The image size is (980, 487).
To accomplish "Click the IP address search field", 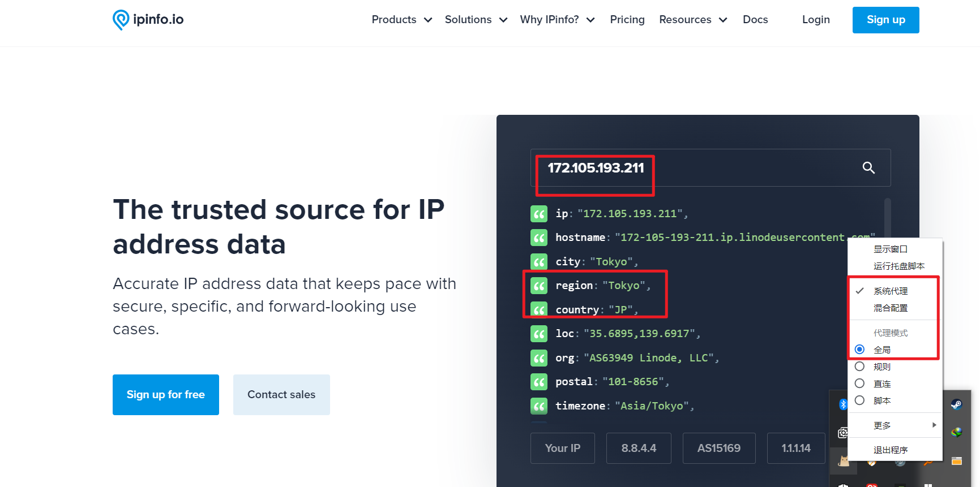I will (711, 168).
